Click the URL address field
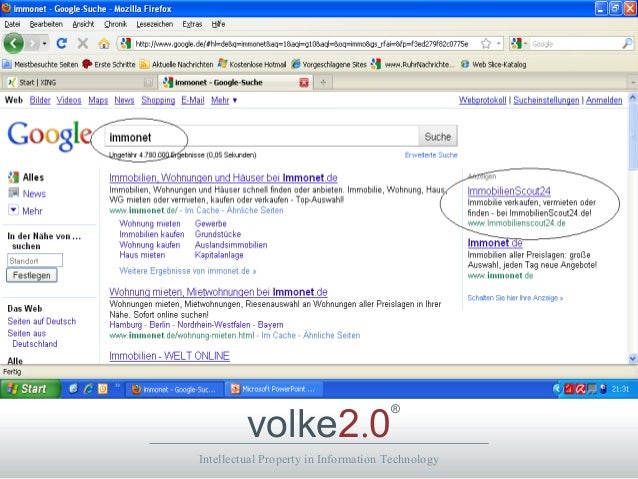This screenshot has width=638, height=479. coord(302,44)
